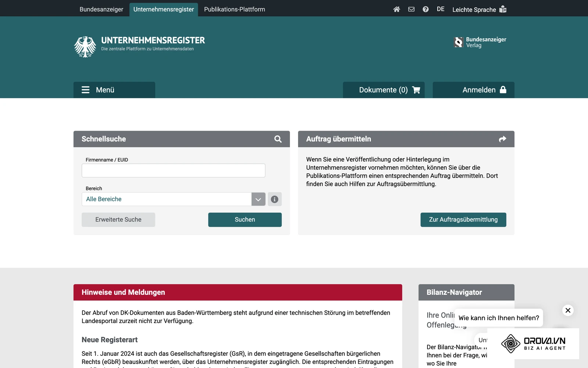This screenshot has width=588, height=368.
Task: Go to Zur Auftragsübermittlung
Action: click(463, 220)
